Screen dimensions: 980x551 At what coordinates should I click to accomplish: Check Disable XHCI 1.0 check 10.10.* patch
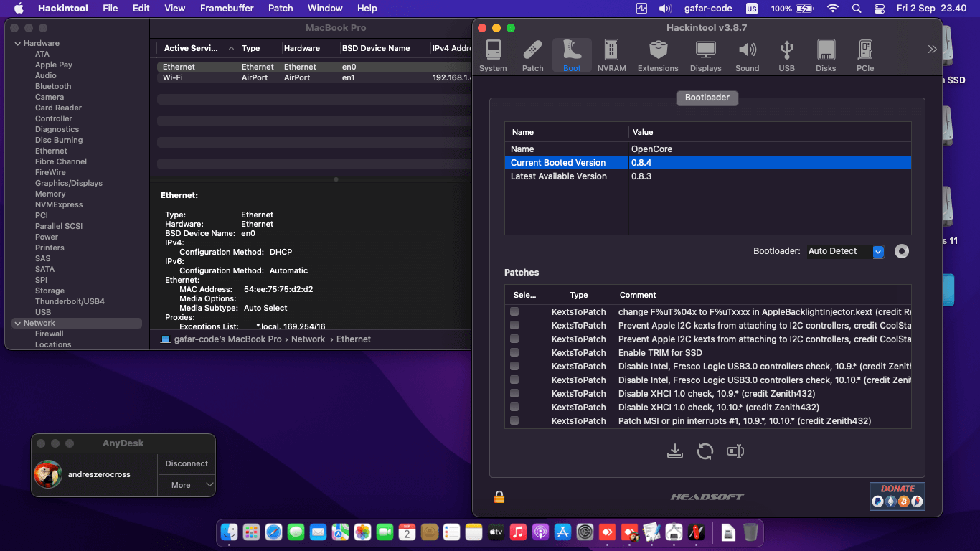(x=514, y=407)
